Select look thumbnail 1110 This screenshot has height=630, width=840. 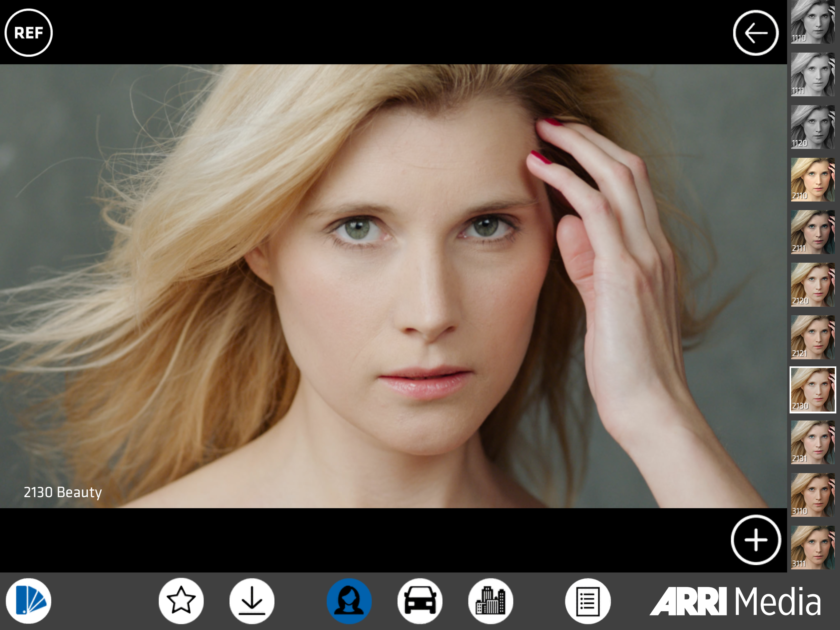click(x=813, y=22)
